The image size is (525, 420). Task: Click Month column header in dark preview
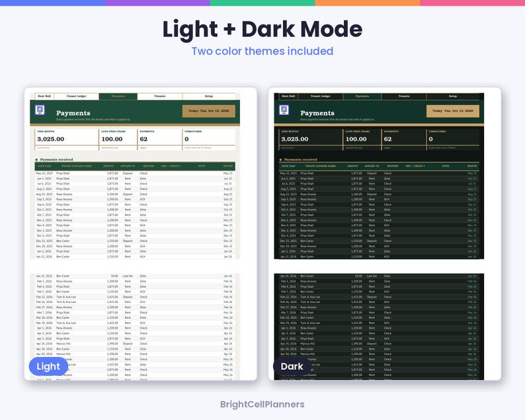tap(472, 166)
